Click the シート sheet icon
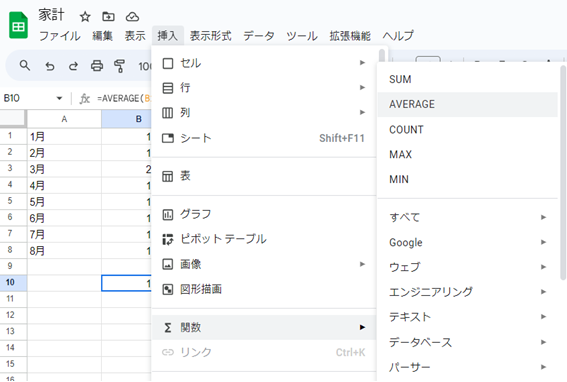The image size is (567, 382). 168,138
